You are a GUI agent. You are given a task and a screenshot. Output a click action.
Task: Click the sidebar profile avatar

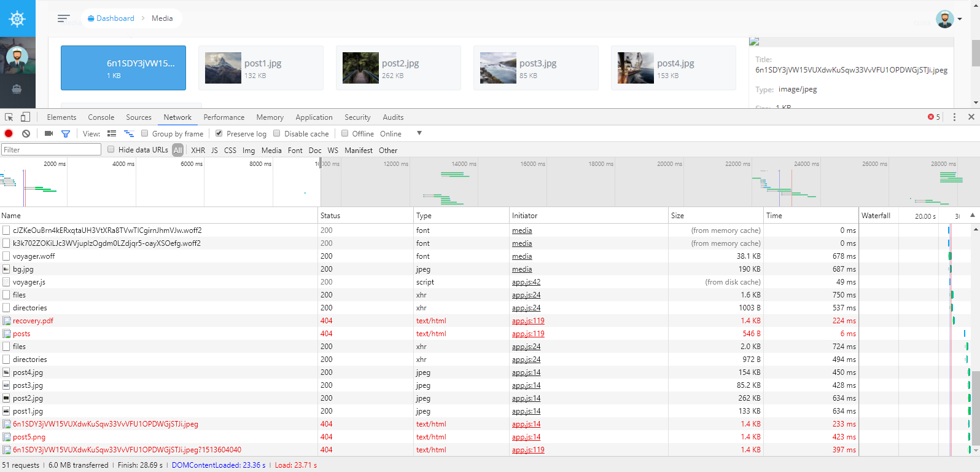(x=17, y=57)
